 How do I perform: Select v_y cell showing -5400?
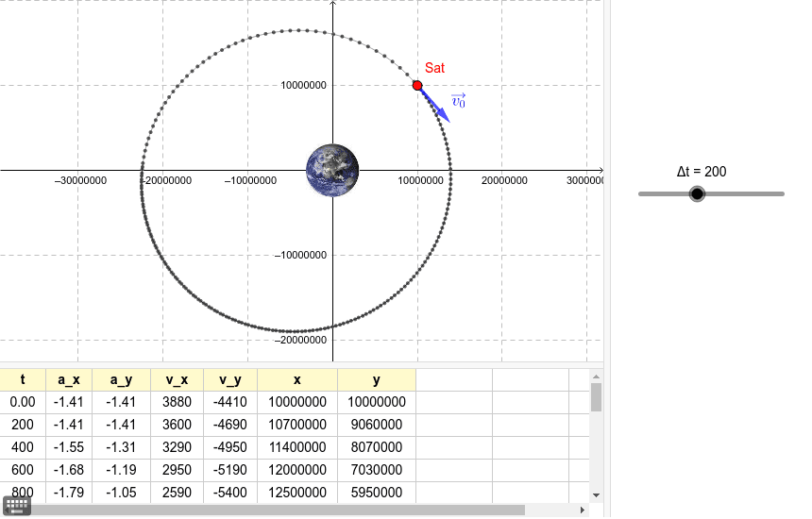click(230, 493)
